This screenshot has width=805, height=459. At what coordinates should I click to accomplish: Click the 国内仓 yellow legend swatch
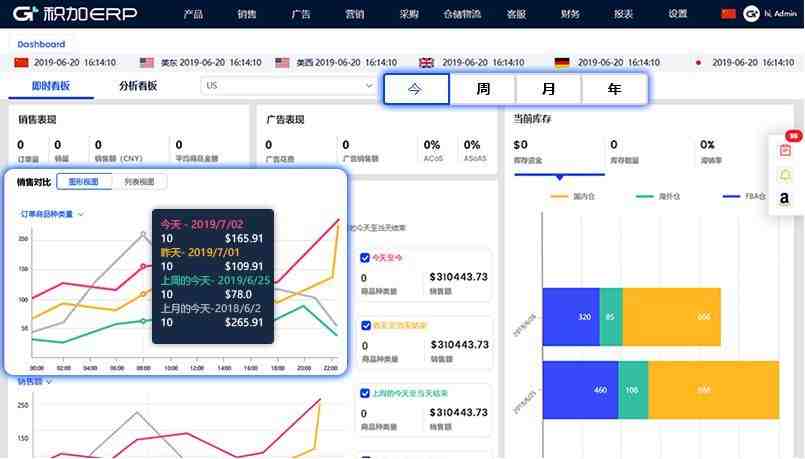click(559, 196)
